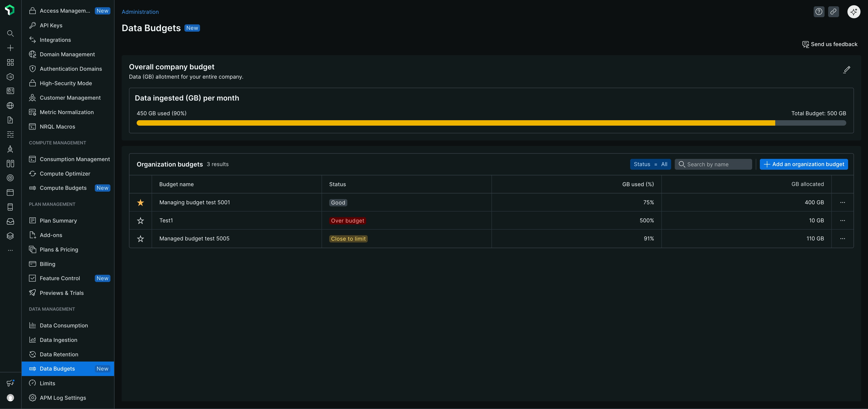Image resolution: width=868 pixels, height=409 pixels.
Task: Click the Administration breadcrumb link
Action: (140, 12)
